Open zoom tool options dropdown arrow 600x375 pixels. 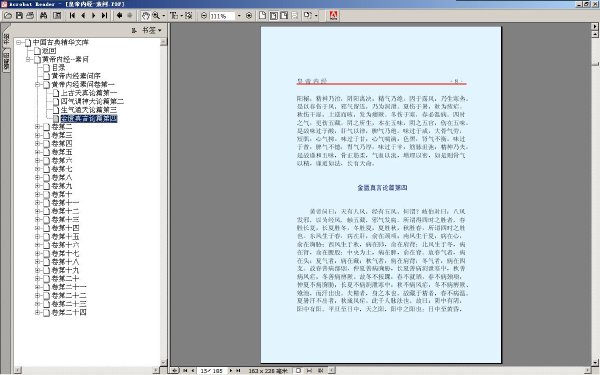(x=164, y=16)
